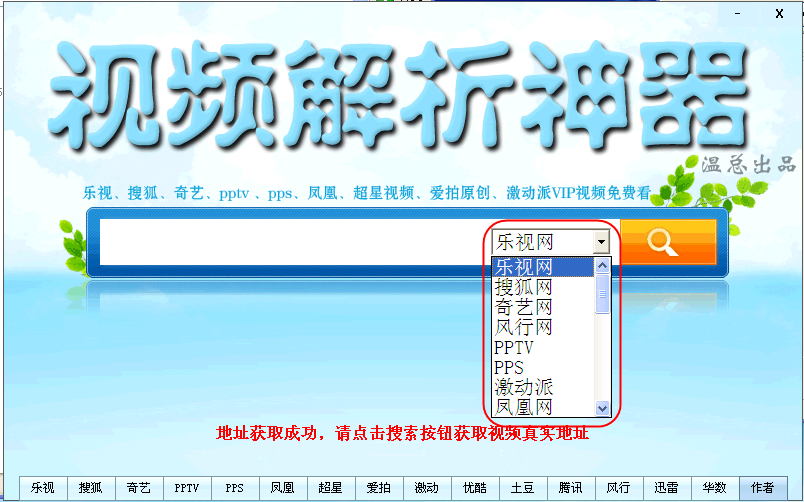Select 风行网 in the dropdown list
This screenshot has width=804, height=502.
543,327
